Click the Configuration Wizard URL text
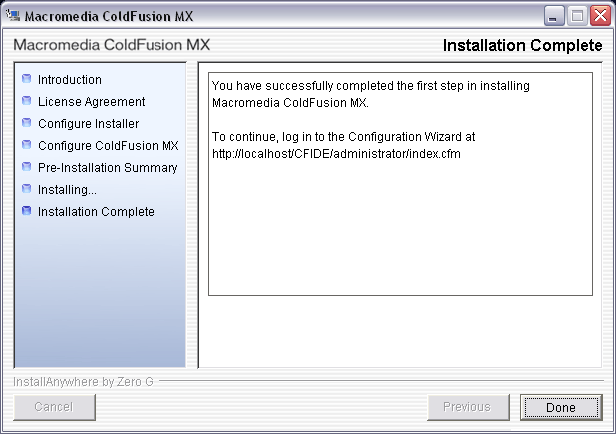Viewport: 616px width, 434px height. [336, 153]
